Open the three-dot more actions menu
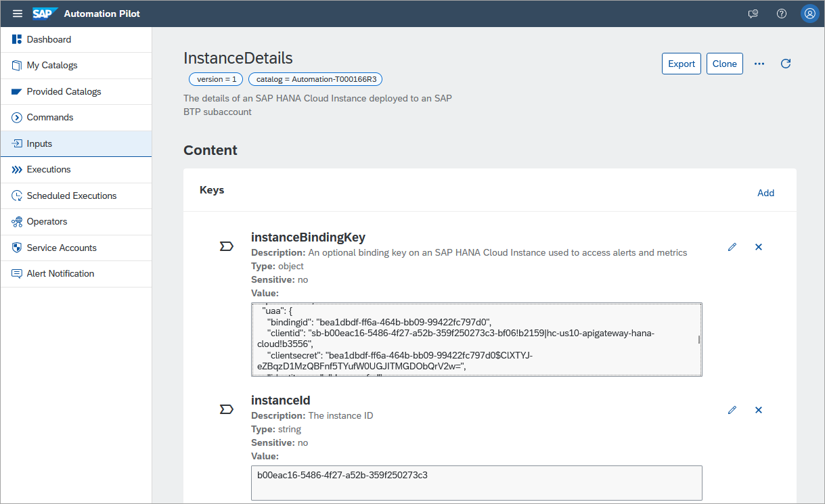The height and width of the screenshot is (504, 825). (759, 64)
